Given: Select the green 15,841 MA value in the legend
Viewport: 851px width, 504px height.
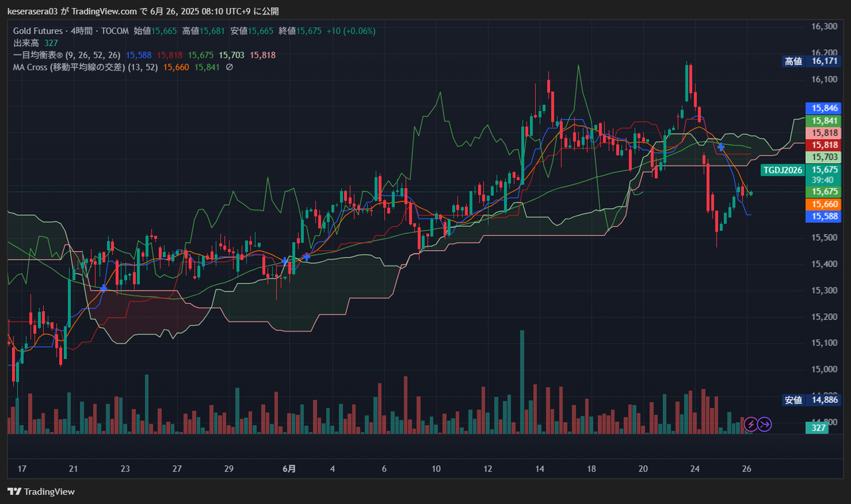Looking at the screenshot, I should point(207,67).
